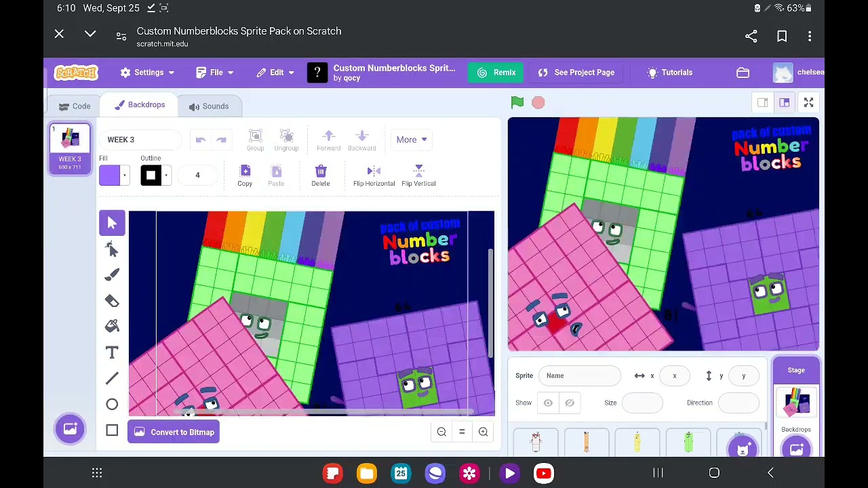Hide the sprite with crossed eye icon

click(570, 403)
